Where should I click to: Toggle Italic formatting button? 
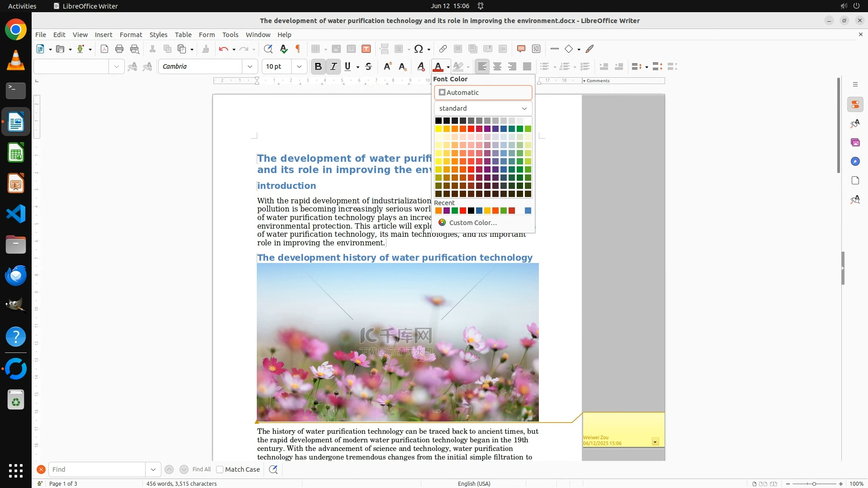333,66
